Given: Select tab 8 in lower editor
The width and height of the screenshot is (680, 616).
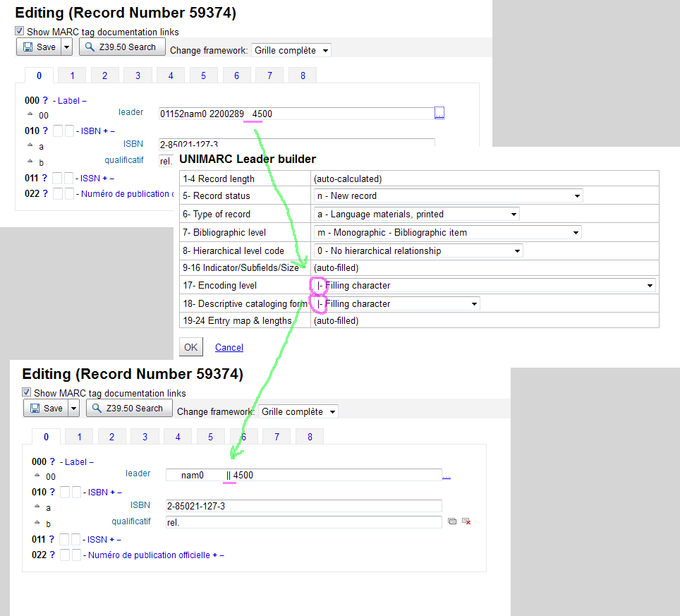Looking at the screenshot, I should coord(310,437).
